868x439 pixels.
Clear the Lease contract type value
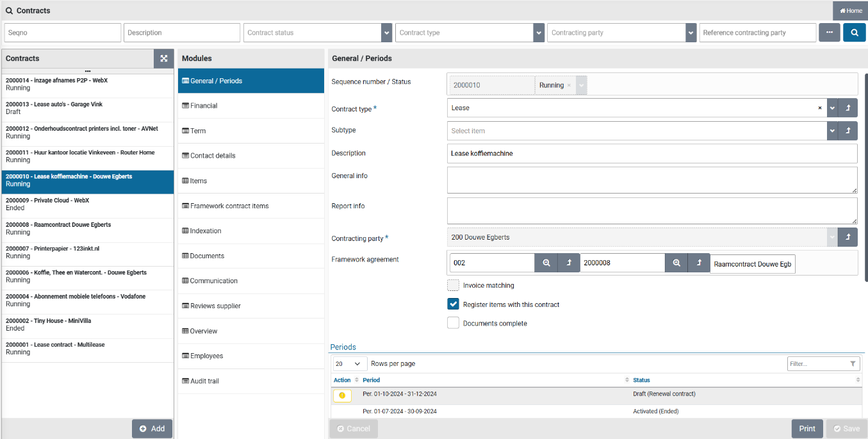(x=819, y=108)
